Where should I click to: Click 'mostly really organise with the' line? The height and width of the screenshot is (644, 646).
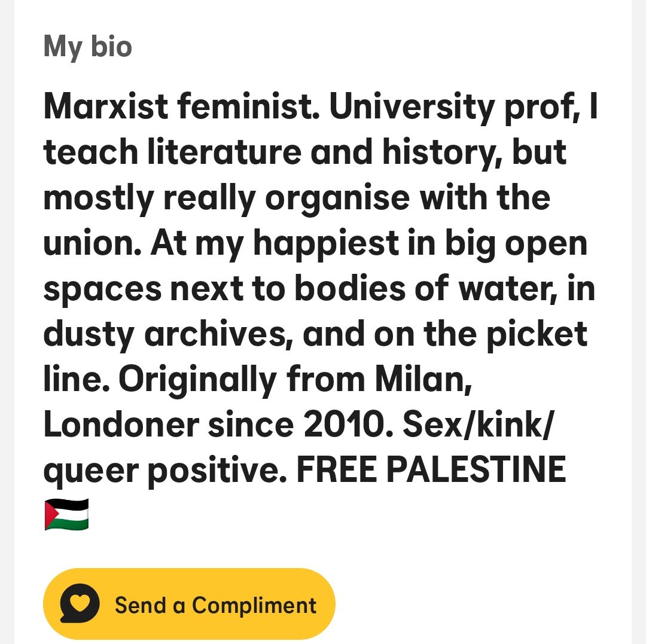(297, 199)
